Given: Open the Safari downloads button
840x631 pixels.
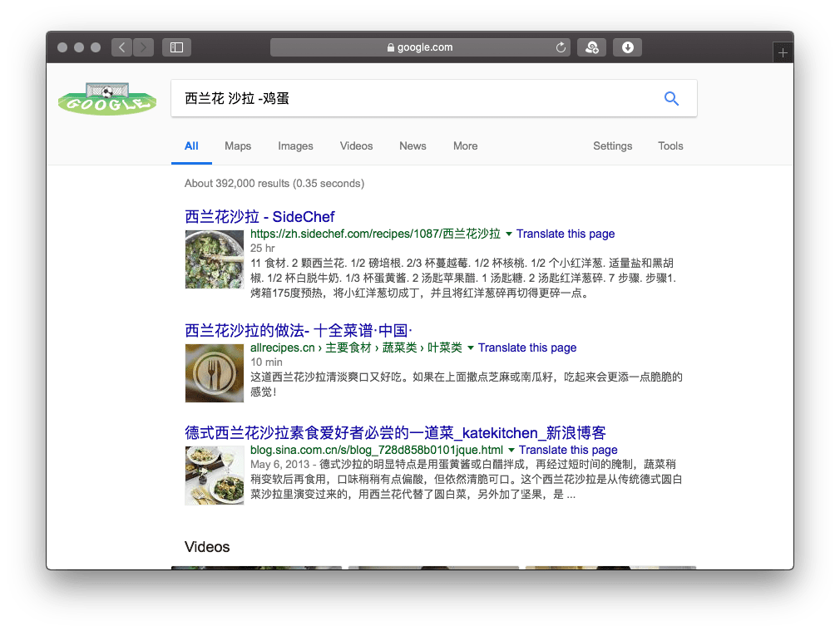Looking at the screenshot, I should [x=628, y=47].
